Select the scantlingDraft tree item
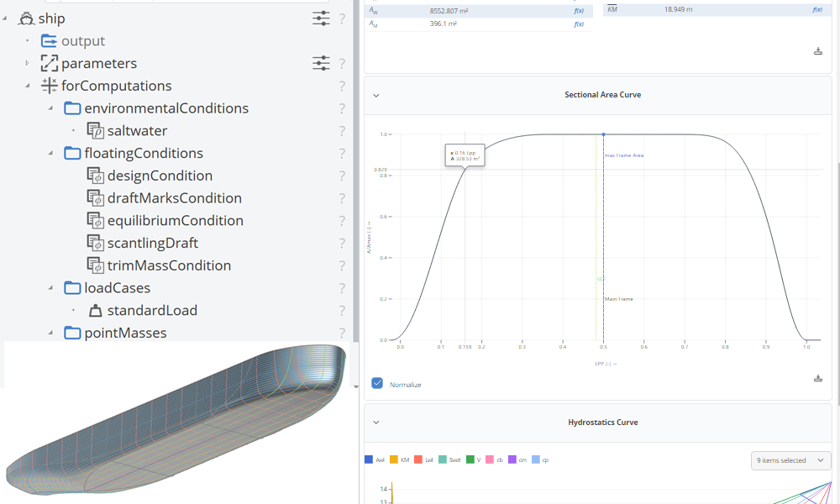Viewport: 840px width, 504px height. tap(152, 243)
